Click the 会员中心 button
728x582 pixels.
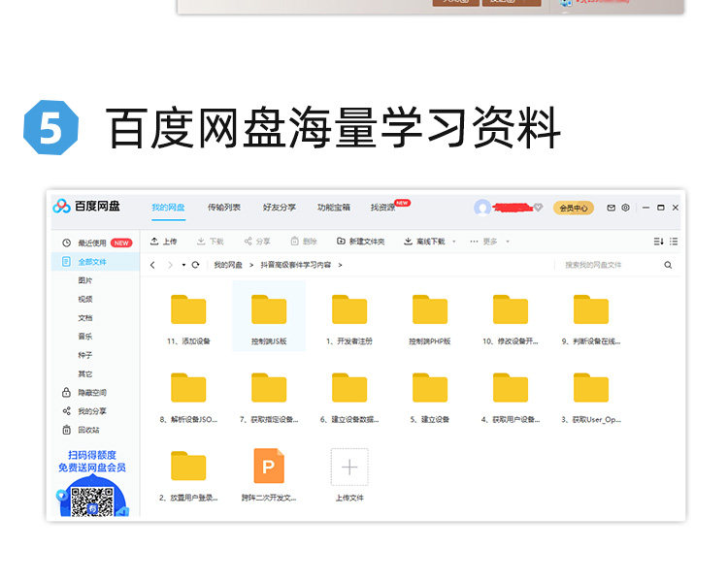[x=574, y=208]
